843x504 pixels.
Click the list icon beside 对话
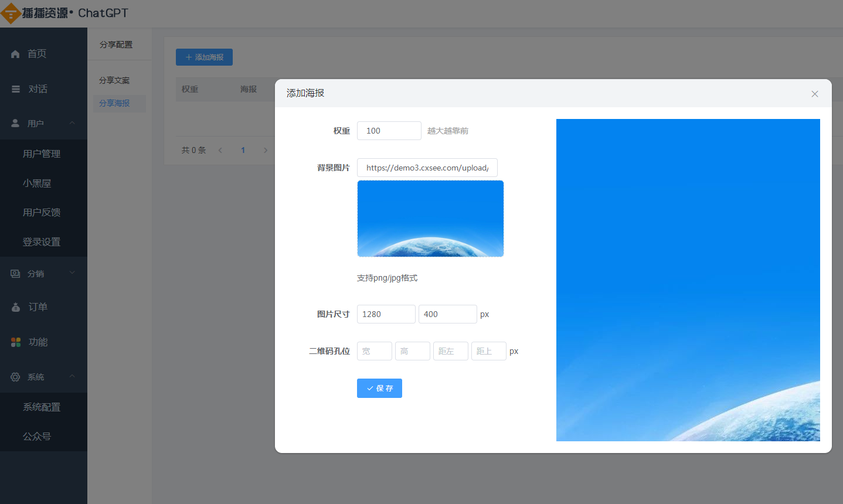pyautogui.click(x=16, y=89)
